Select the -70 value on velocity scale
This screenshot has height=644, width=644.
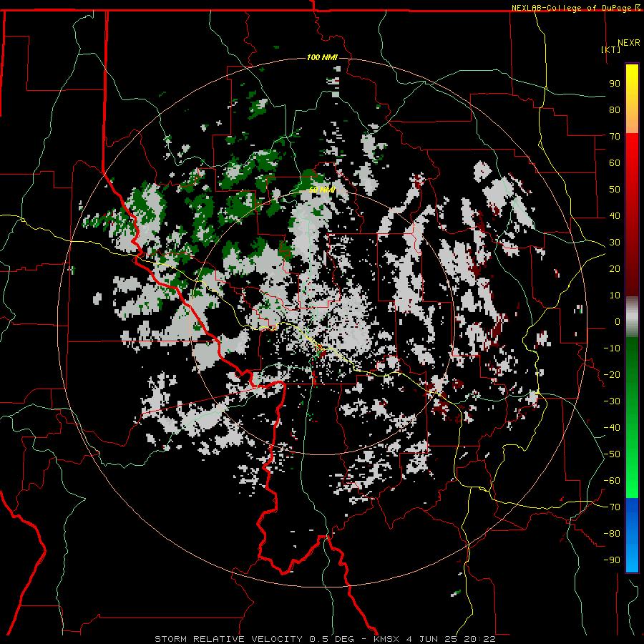612,507
